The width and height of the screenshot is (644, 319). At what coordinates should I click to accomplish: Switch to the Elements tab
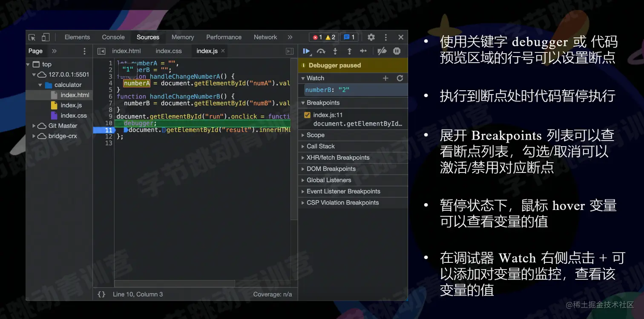pyautogui.click(x=77, y=37)
